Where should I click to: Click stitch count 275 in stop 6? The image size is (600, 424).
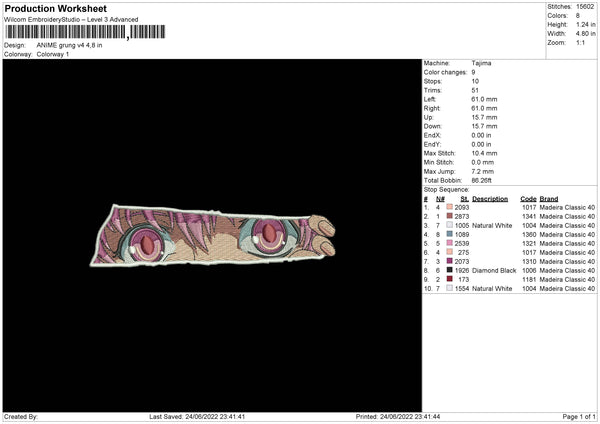coord(463,253)
